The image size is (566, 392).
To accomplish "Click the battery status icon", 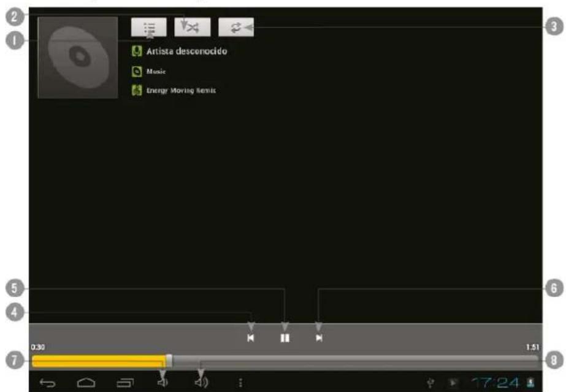I will coord(530,383).
